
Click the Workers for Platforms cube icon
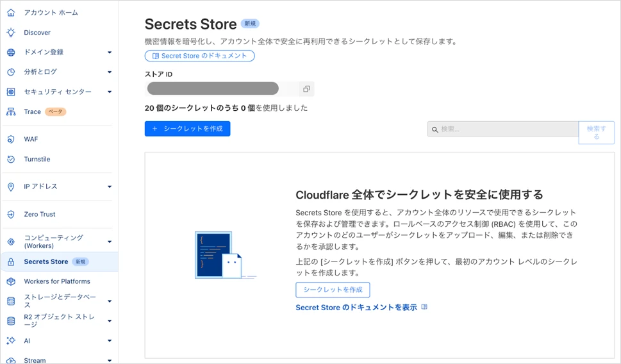pos(11,281)
